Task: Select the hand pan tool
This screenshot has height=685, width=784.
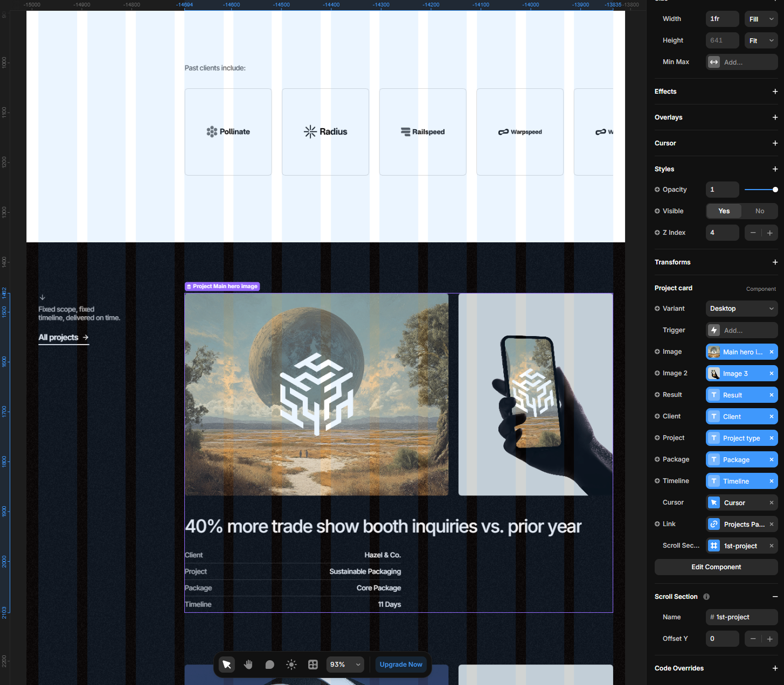Action: pyautogui.click(x=248, y=665)
